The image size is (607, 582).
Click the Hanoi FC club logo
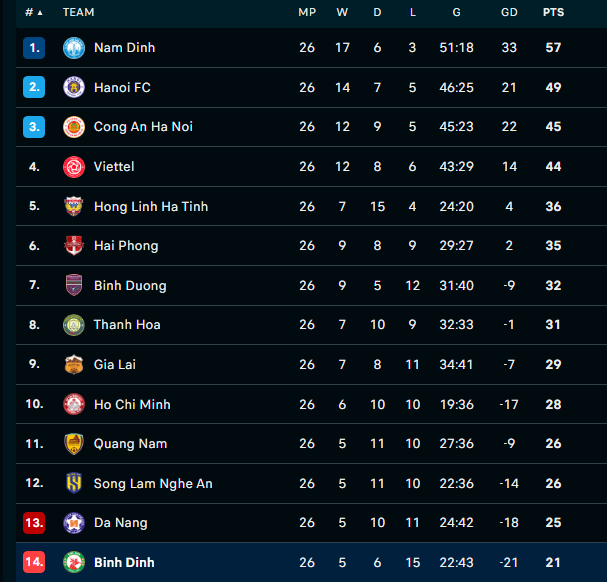[x=74, y=87]
